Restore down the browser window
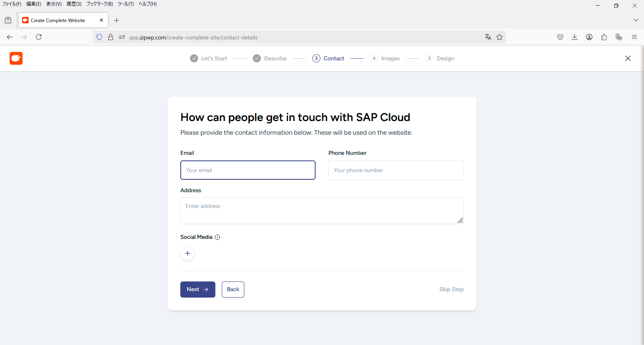This screenshot has width=644, height=345. [x=616, y=6]
